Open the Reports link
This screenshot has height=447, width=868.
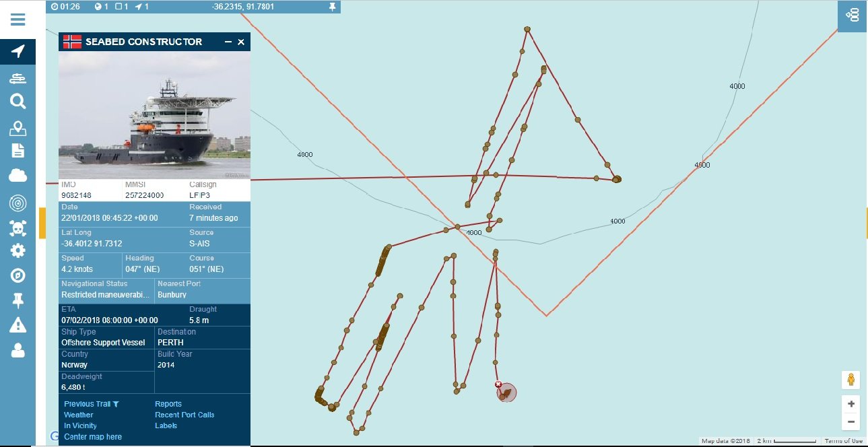[x=168, y=404]
